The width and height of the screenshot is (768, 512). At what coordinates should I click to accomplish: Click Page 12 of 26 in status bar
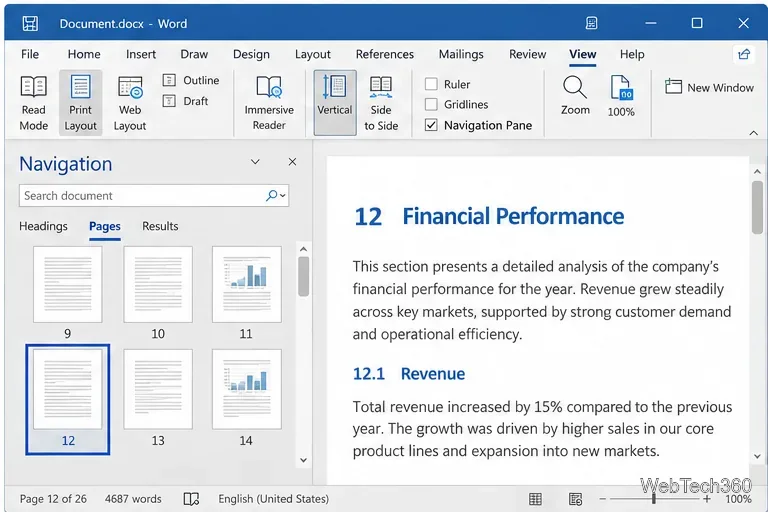53,499
